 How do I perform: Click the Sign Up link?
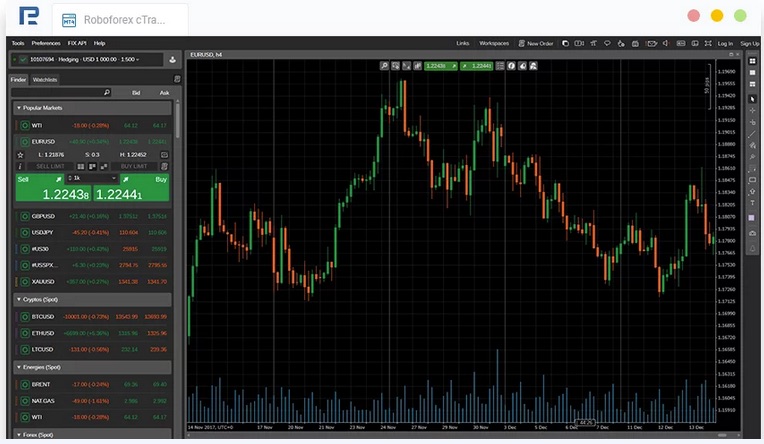(749, 44)
